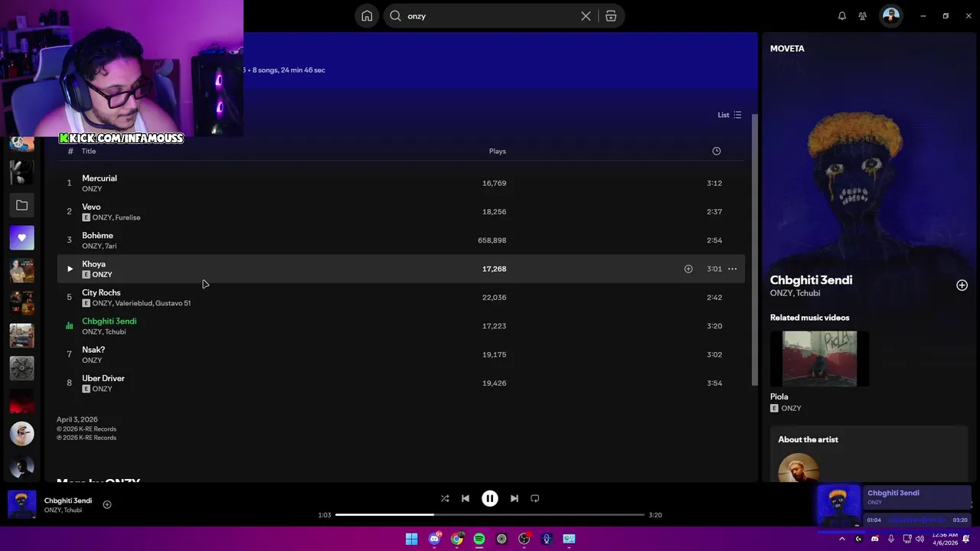Screen dimensions: 980x551
Task: Sort tracks by the Title column
Action: coord(89,152)
